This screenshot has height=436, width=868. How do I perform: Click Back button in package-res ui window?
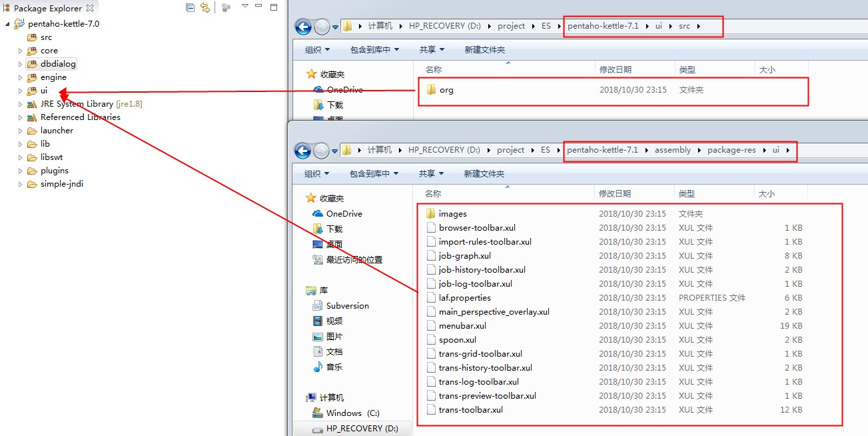[x=303, y=151]
